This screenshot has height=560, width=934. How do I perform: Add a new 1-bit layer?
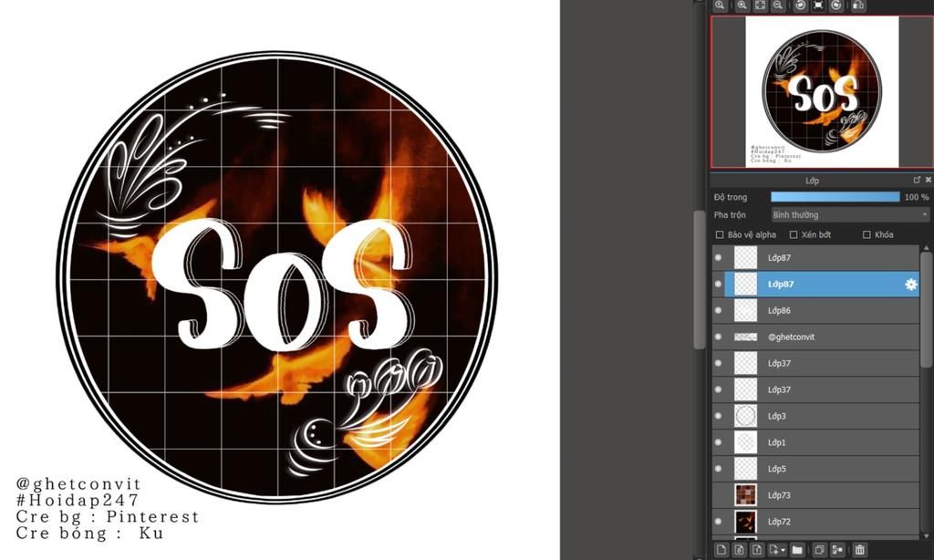coord(757,550)
